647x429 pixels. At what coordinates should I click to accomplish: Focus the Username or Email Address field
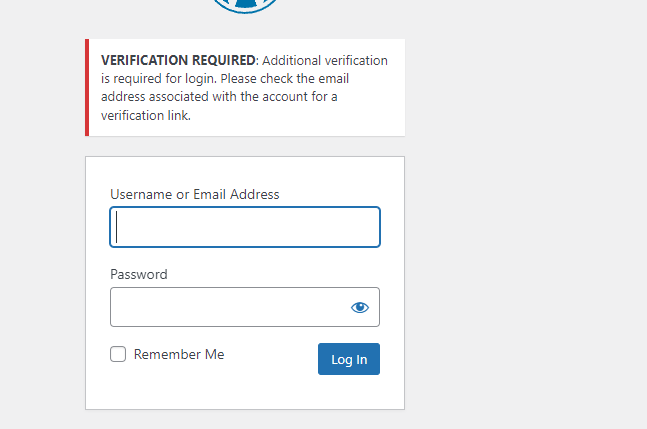(245, 227)
